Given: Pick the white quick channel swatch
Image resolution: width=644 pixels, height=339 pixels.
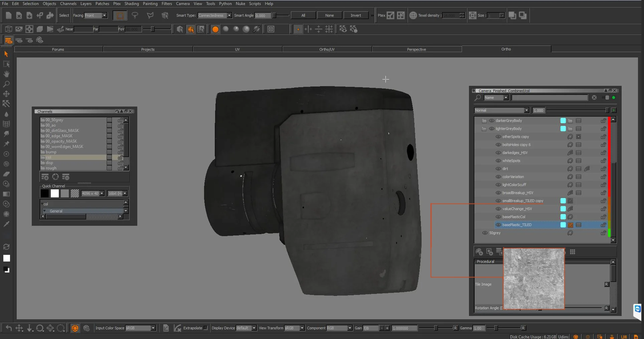Looking at the screenshot, I should click(55, 193).
